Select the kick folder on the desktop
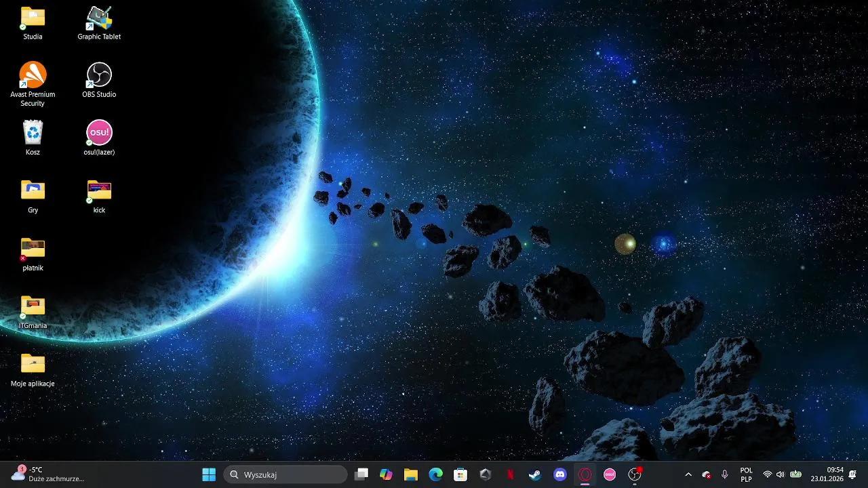Screen dimensions: 868x488 click(99, 197)
